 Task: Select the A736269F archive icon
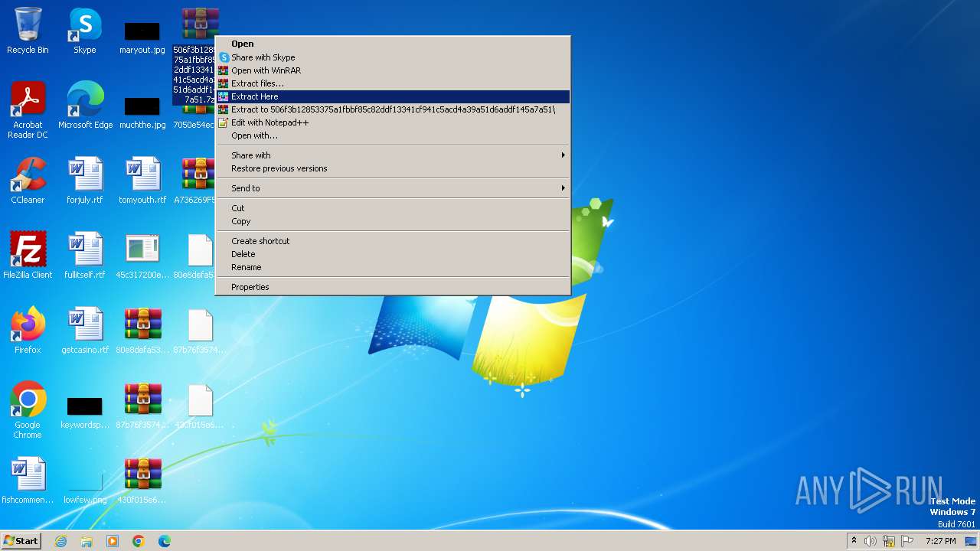[x=194, y=181]
